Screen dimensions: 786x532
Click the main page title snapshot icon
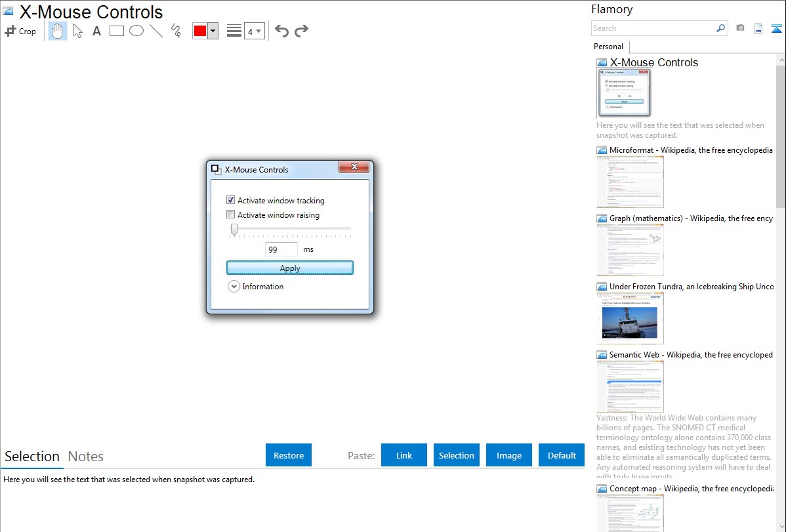click(x=8, y=12)
